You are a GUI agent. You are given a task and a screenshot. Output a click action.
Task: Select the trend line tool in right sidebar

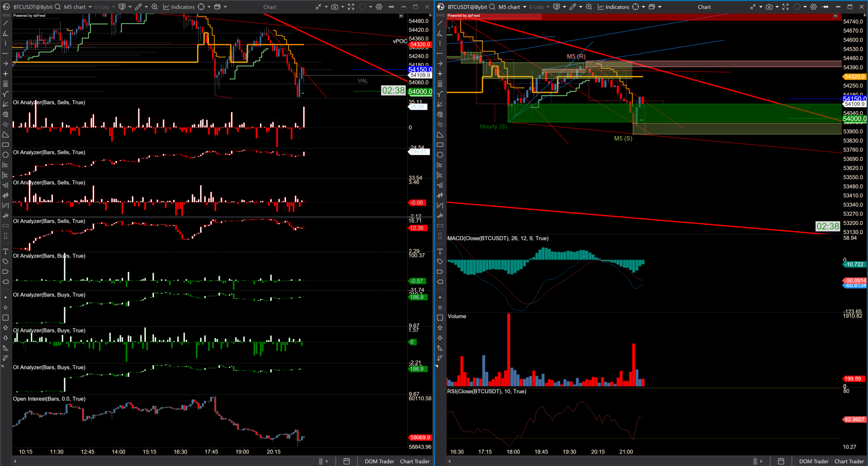coord(440,23)
